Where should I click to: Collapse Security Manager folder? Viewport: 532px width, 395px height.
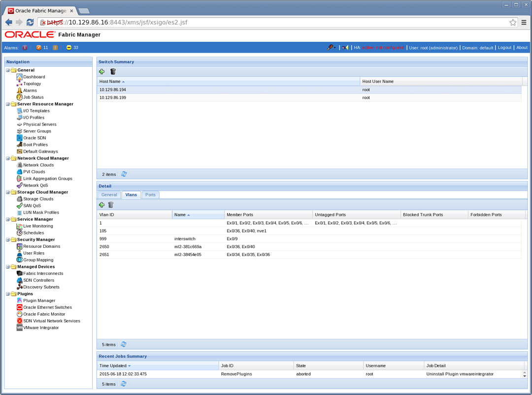tap(8, 240)
